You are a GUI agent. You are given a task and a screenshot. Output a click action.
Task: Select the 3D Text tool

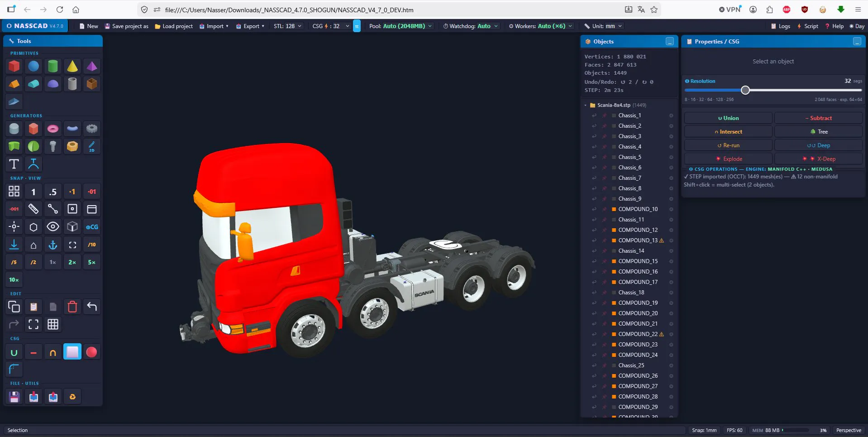point(14,164)
